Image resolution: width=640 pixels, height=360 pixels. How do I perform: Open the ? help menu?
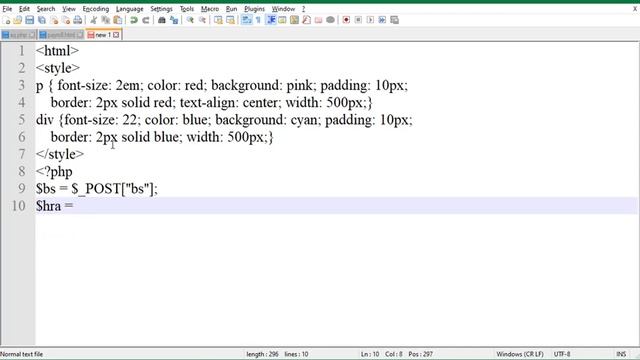303,9
